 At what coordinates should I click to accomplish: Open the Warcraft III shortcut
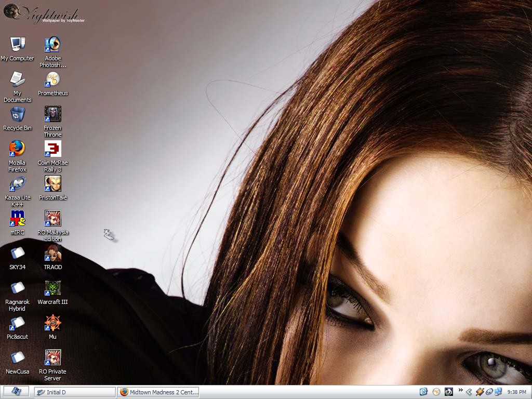point(52,288)
